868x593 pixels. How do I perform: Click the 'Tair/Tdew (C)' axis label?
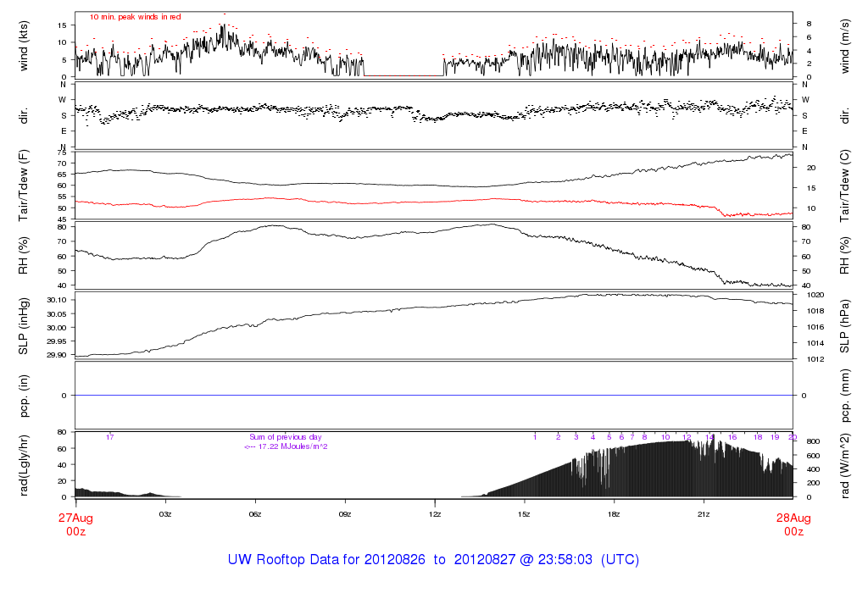pyautogui.click(x=844, y=186)
